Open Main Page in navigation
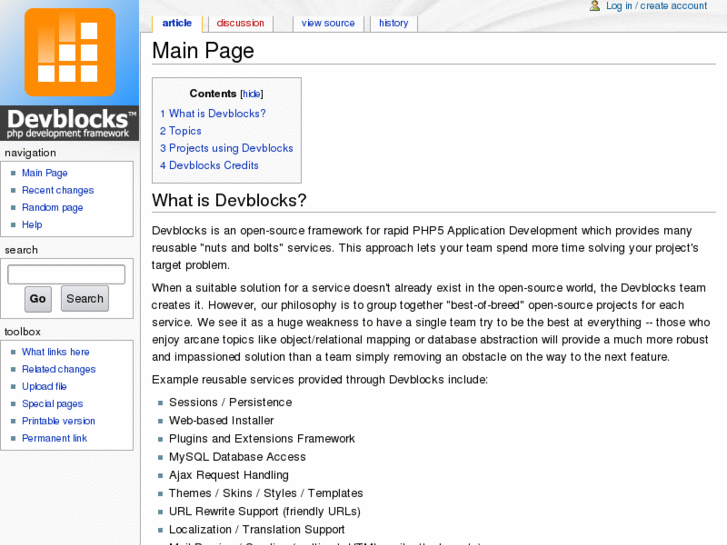The width and height of the screenshot is (727, 545). [x=45, y=173]
